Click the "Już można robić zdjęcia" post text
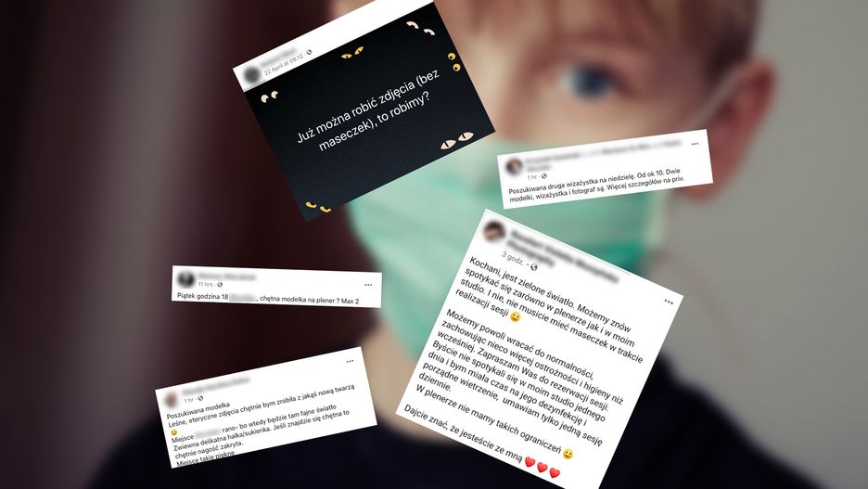This screenshot has width=868, height=489. [368, 112]
